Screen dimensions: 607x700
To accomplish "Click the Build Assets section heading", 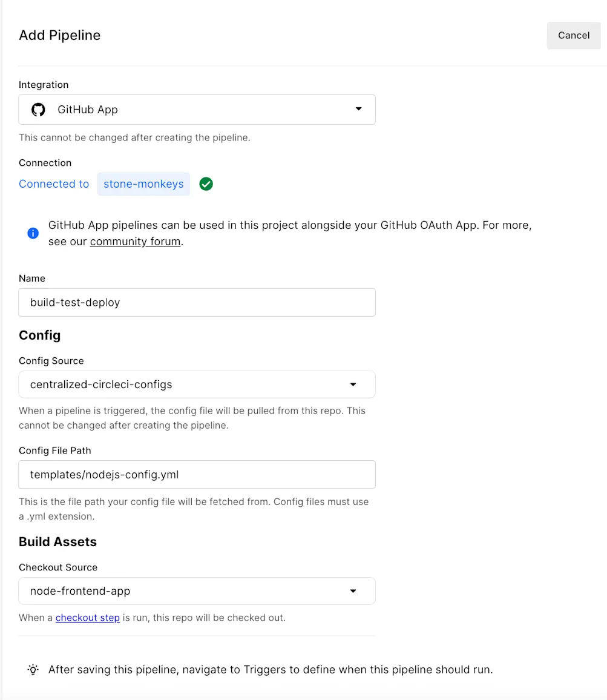I will [57, 541].
